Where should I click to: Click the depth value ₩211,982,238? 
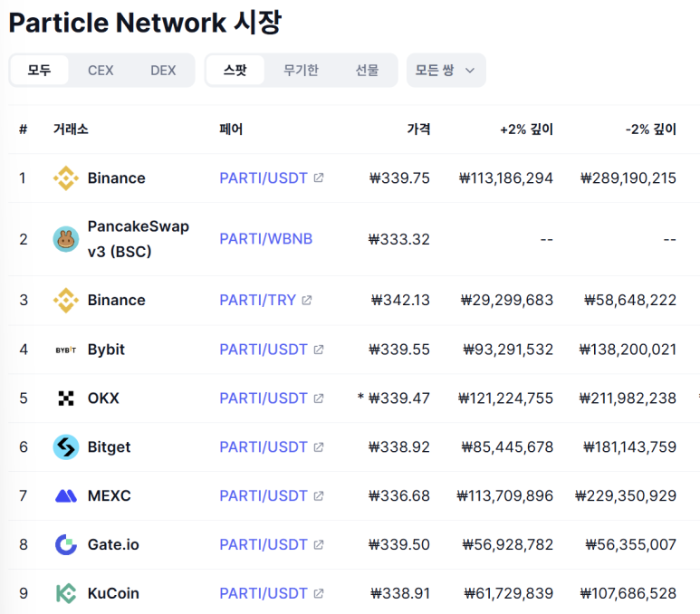[628, 398]
